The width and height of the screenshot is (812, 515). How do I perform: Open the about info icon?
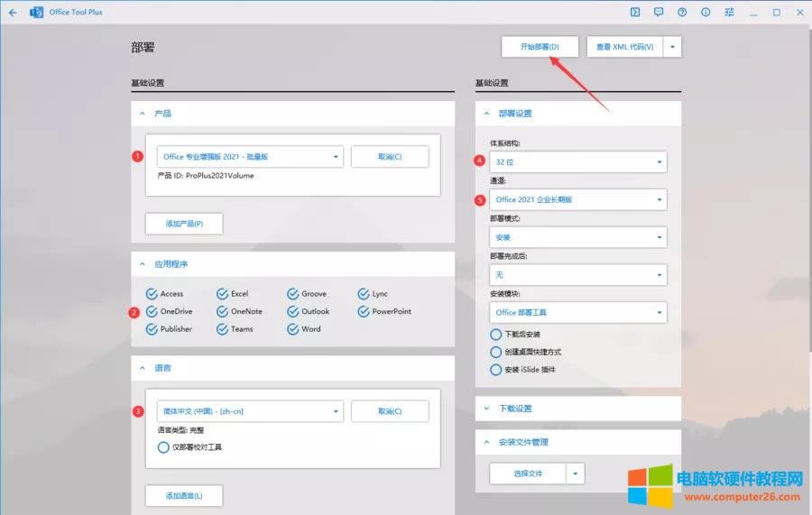(706, 13)
